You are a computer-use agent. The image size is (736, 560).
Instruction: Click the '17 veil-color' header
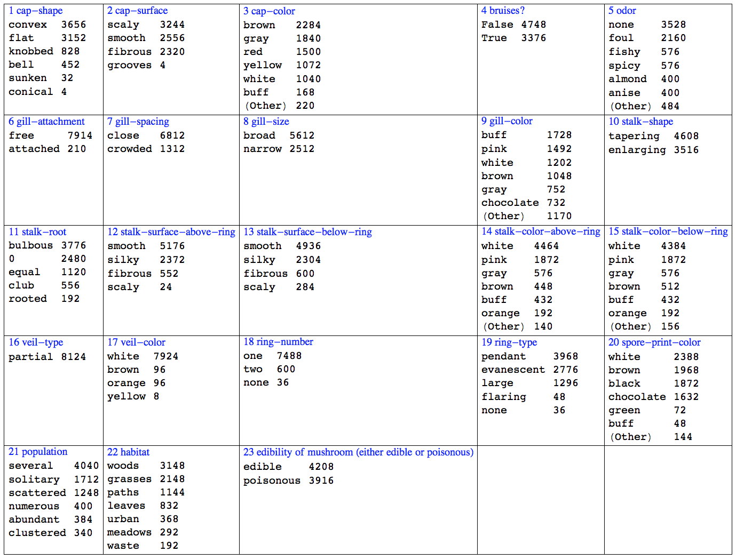click(136, 342)
